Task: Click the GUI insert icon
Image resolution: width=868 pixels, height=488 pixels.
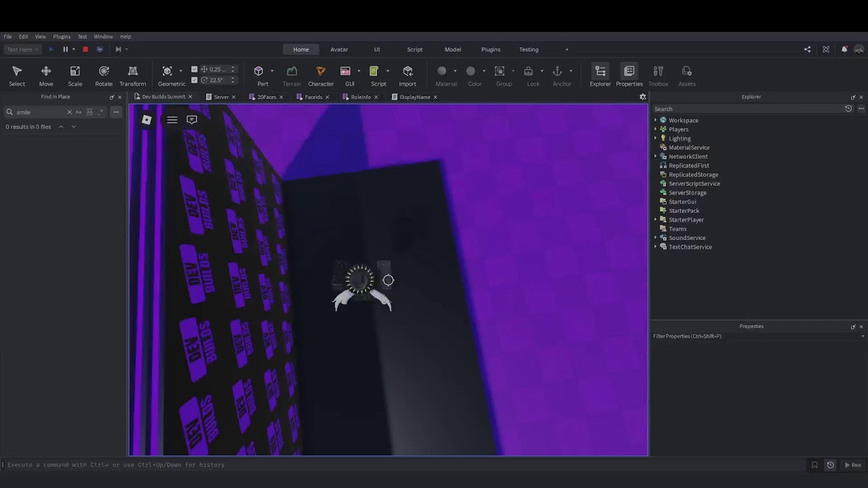Action: click(345, 70)
